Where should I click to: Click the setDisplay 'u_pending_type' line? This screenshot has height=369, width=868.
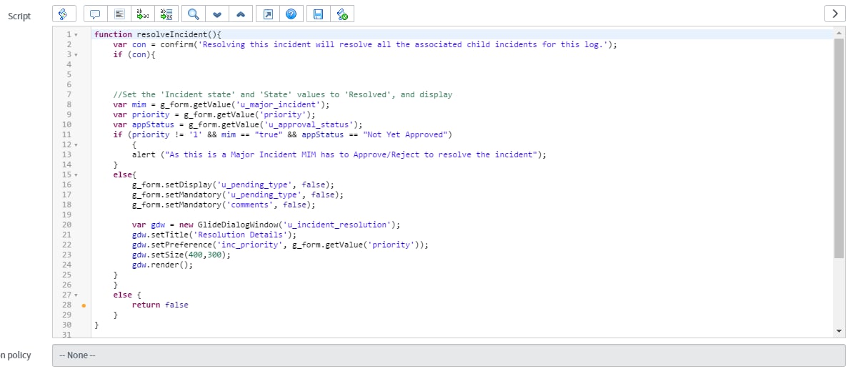(233, 184)
